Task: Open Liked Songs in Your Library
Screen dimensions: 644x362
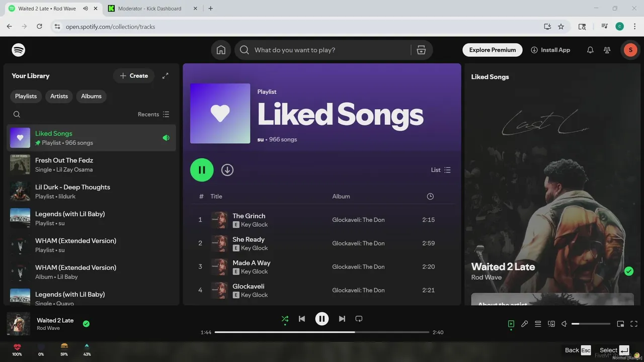Action: (92, 138)
